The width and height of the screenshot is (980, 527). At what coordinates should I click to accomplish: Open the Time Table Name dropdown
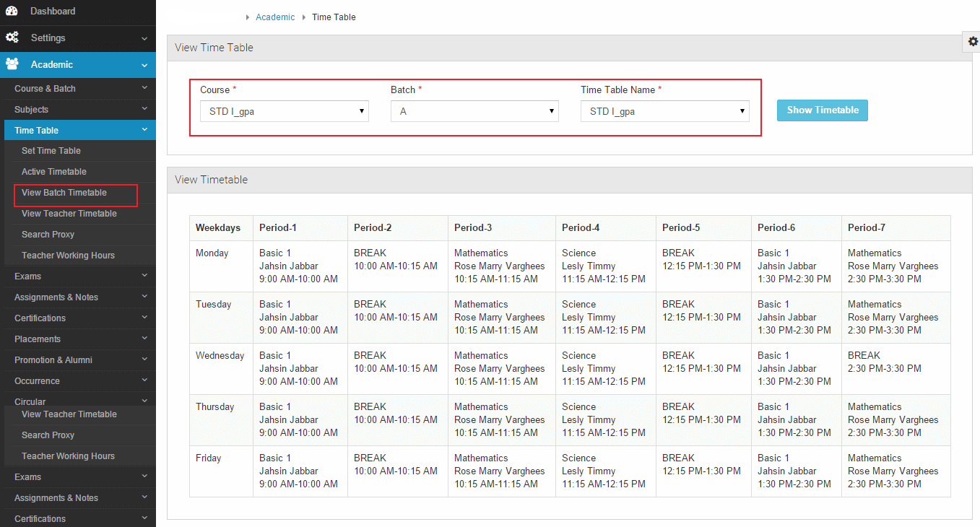click(x=664, y=111)
